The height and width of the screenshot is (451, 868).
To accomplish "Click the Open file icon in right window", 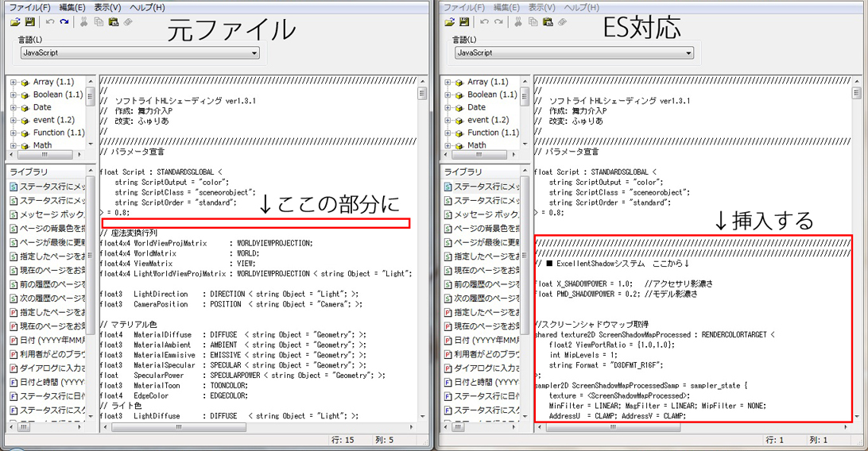I will point(450,22).
